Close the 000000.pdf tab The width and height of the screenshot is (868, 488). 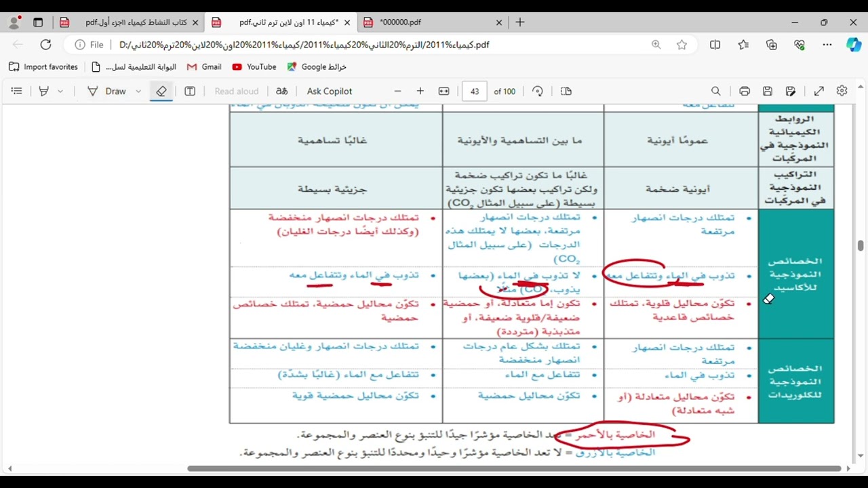pyautogui.click(x=499, y=22)
